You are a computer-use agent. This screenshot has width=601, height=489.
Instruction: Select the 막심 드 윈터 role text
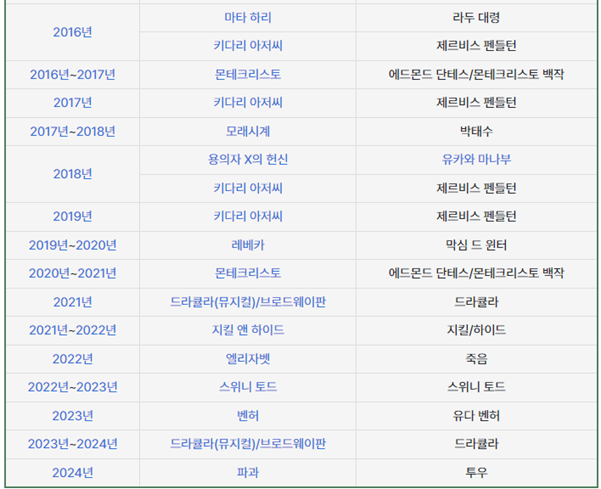point(476,245)
